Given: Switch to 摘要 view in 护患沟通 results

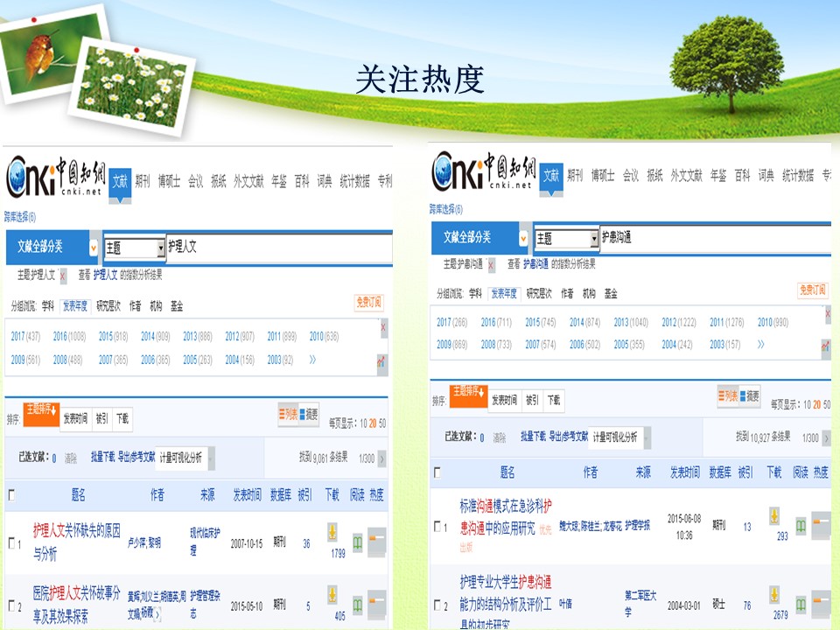Looking at the screenshot, I should [750, 396].
